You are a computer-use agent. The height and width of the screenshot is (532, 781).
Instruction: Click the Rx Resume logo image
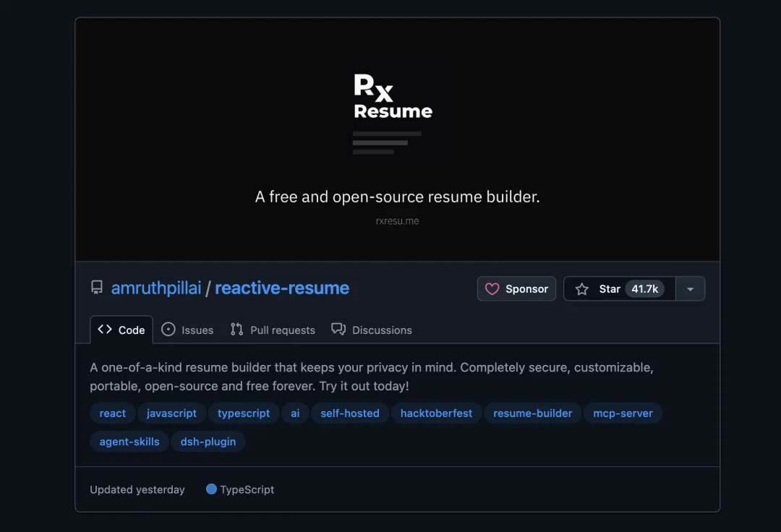point(393,113)
